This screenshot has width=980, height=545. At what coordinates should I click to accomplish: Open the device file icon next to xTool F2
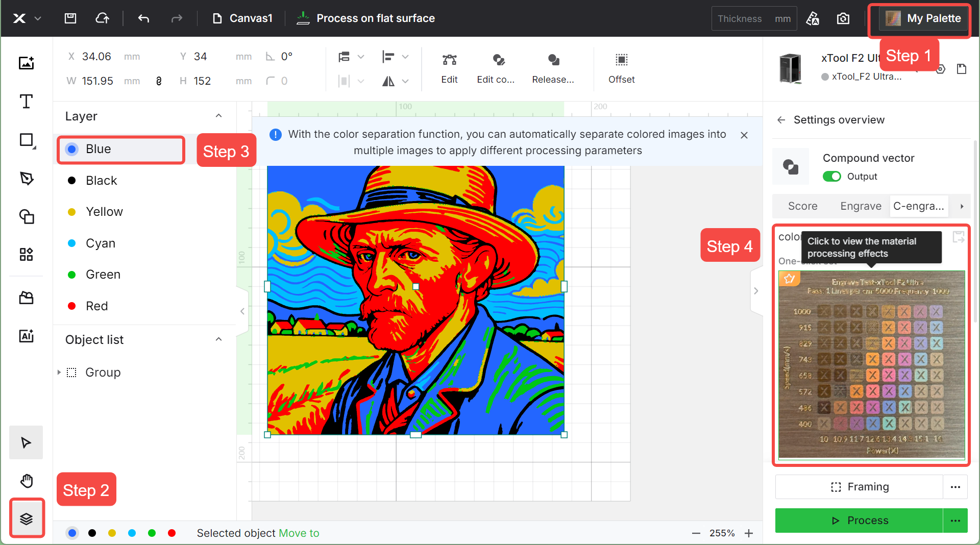(x=962, y=69)
